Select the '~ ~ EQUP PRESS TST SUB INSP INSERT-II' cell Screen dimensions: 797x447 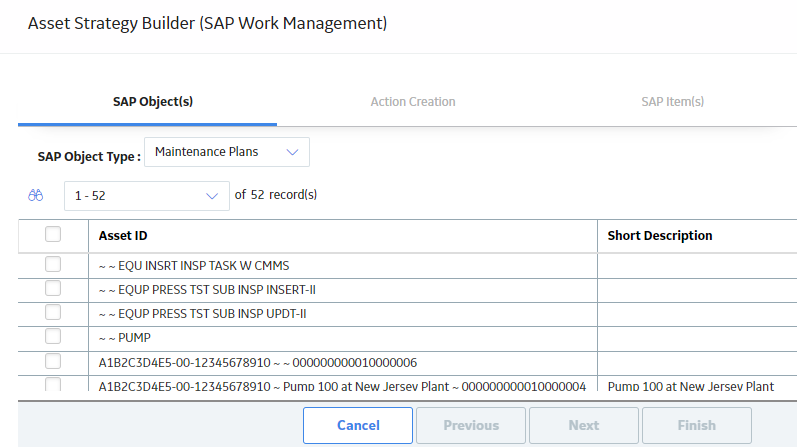click(343, 290)
